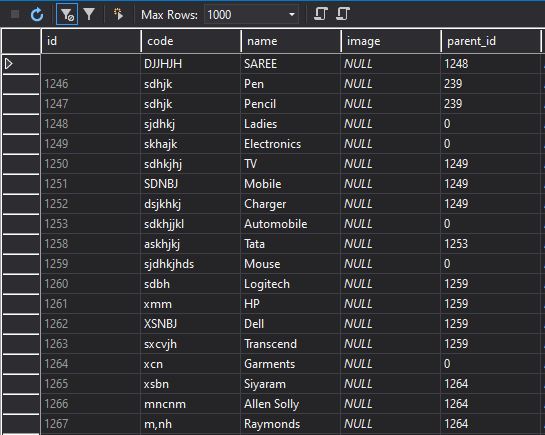Click the id cell 1246

(x=90, y=84)
